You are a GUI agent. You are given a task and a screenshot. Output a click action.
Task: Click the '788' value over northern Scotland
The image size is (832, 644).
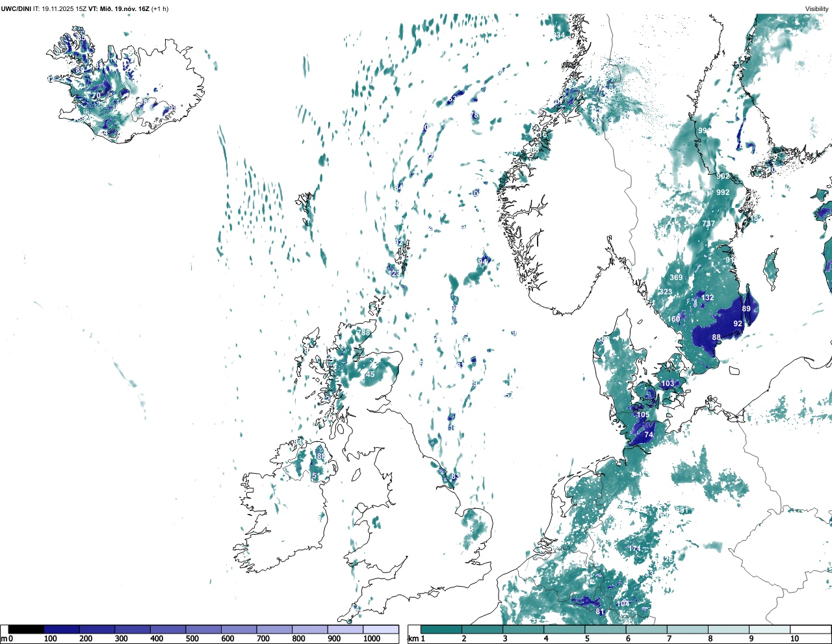coord(363,333)
